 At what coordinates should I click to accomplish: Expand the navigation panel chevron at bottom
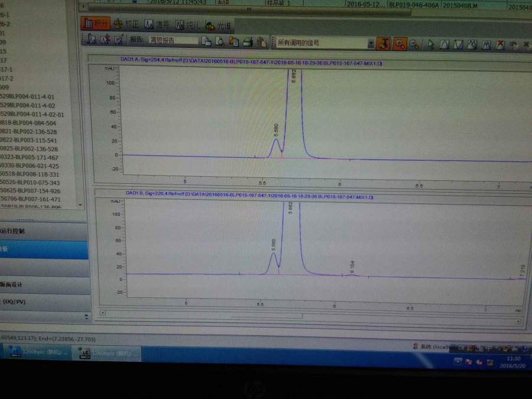click(86, 317)
